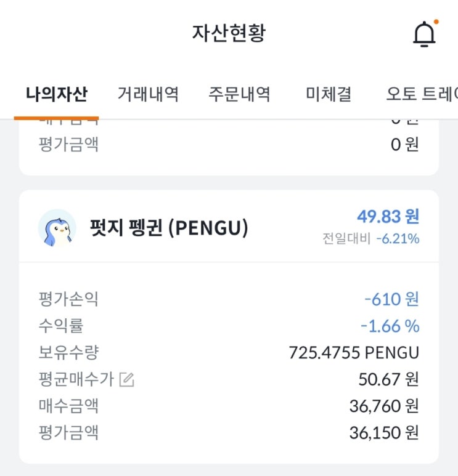Tap the 펏지 펭귄 (PENGU) title
This screenshot has height=476, width=458.
point(169,228)
